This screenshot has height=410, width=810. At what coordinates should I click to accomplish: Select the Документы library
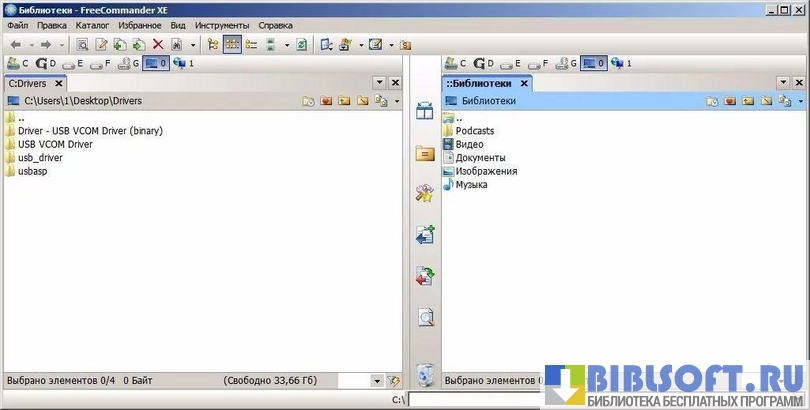[480, 158]
